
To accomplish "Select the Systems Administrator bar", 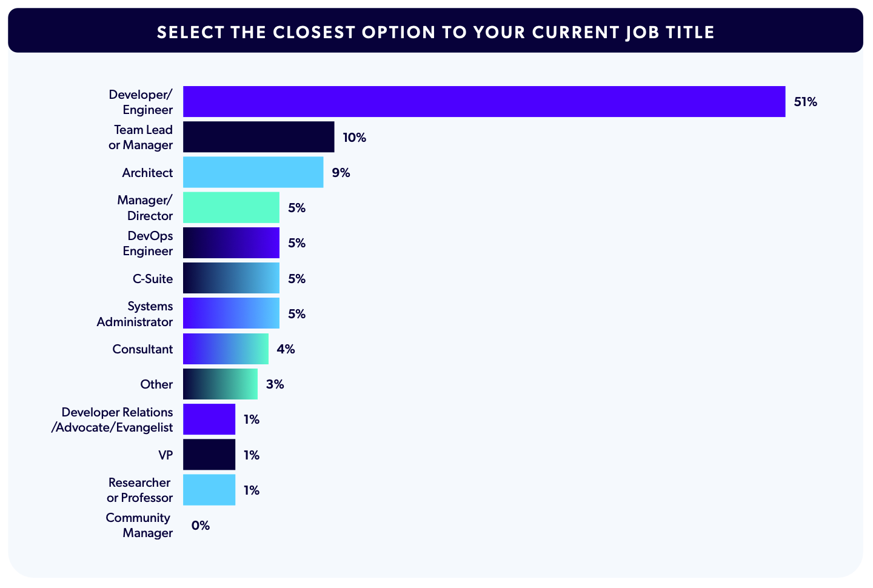I will point(231,313).
